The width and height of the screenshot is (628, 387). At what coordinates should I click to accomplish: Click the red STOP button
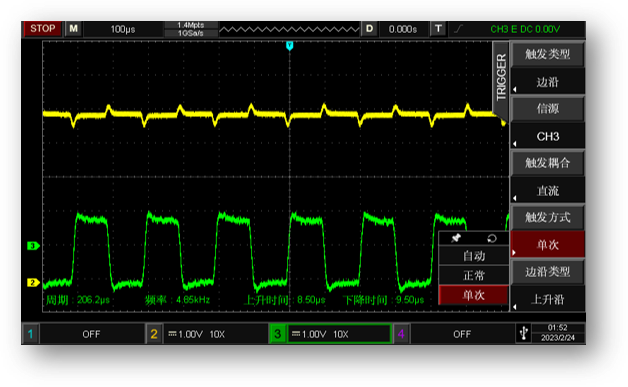point(42,29)
